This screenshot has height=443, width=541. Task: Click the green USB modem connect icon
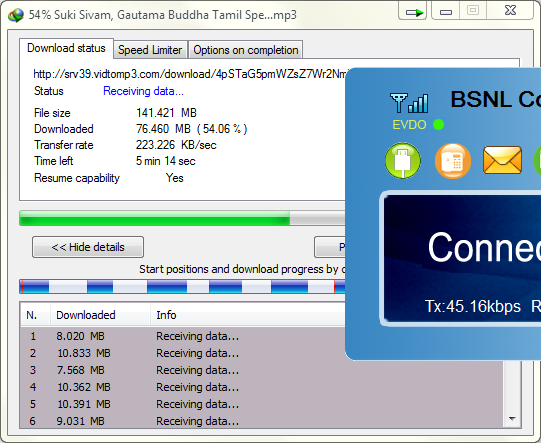pos(403,160)
